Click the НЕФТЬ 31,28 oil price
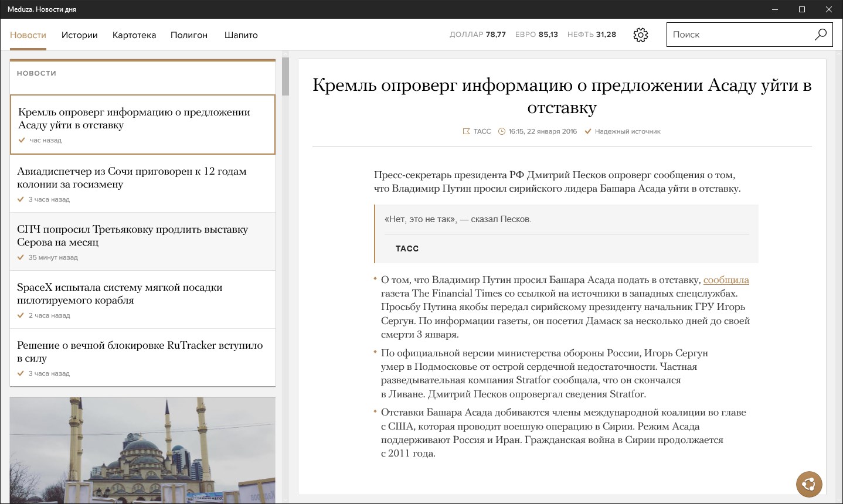 click(592, 35)
